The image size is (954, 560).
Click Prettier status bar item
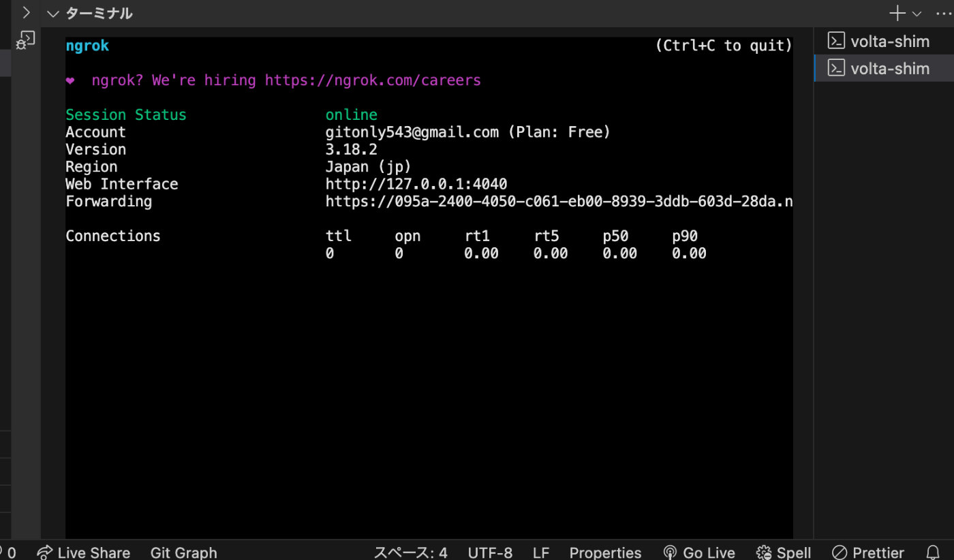(x=868, y=553)
